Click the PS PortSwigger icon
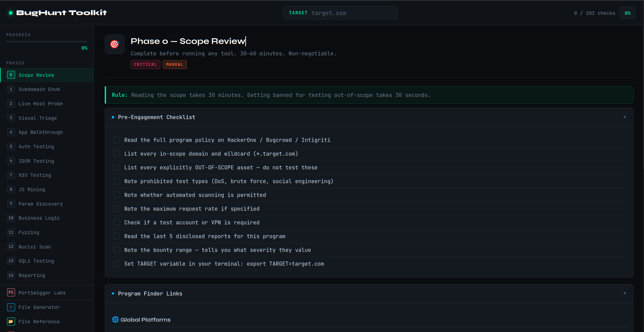The image size is (644, 332). click(x=11, y=292)
